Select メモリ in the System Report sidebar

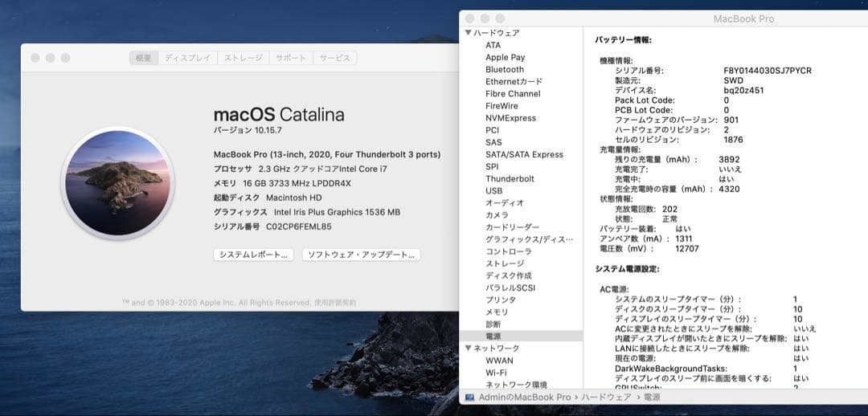coord(497,312)
